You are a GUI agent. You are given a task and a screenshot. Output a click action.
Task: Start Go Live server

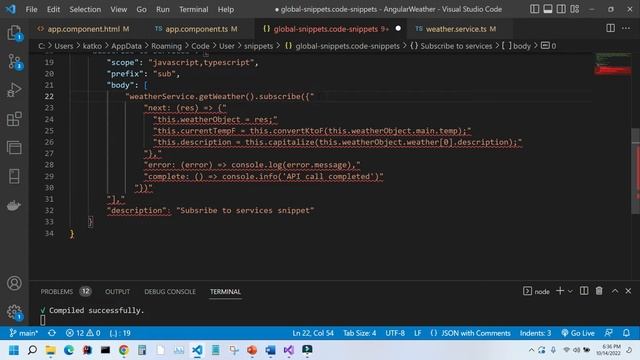pos(578,333)
